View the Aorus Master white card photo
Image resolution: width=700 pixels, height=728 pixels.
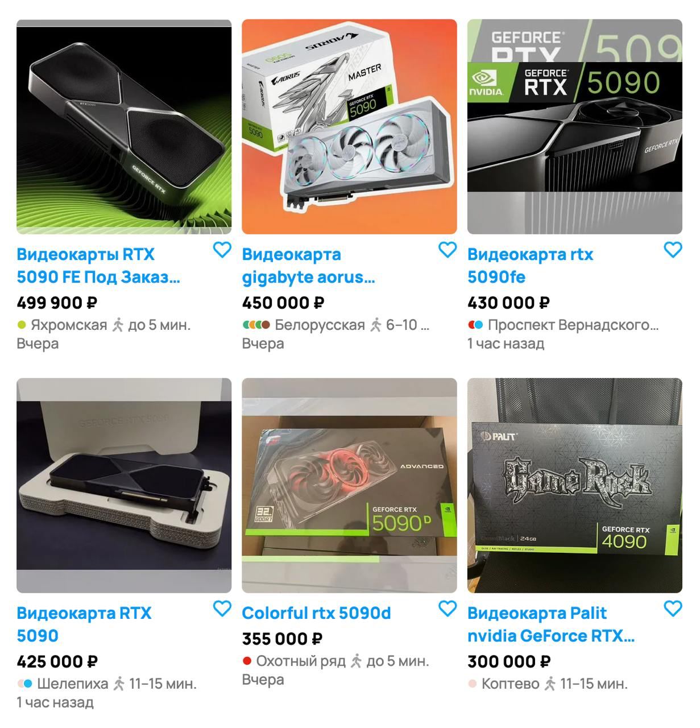pyautogui.click(x=349, y=127)
